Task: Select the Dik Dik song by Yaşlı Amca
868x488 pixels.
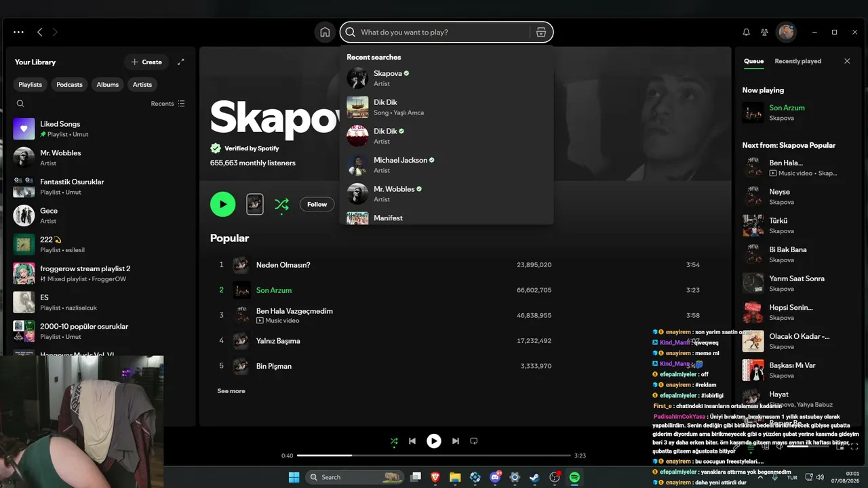Action: point(446,107)
